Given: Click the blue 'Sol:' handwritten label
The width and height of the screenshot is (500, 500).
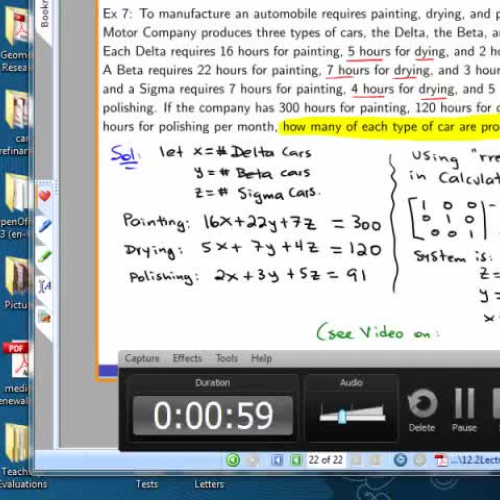Looking at the screenshot, I should 126,156.
